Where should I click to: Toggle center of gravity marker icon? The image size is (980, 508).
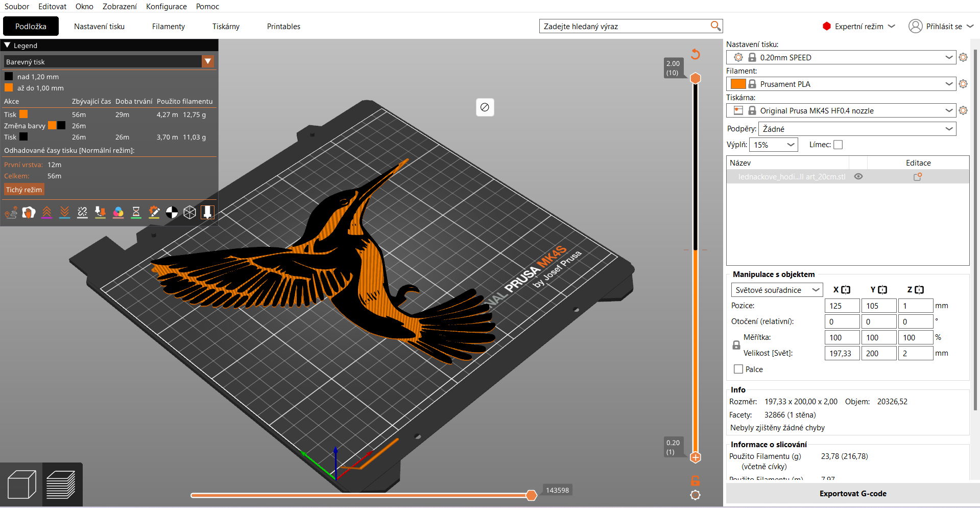point(172,212)
